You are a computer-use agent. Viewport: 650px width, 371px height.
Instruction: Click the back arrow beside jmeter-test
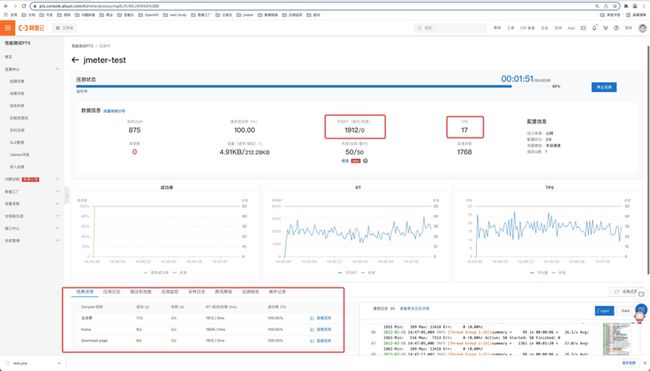click(75, 60)
